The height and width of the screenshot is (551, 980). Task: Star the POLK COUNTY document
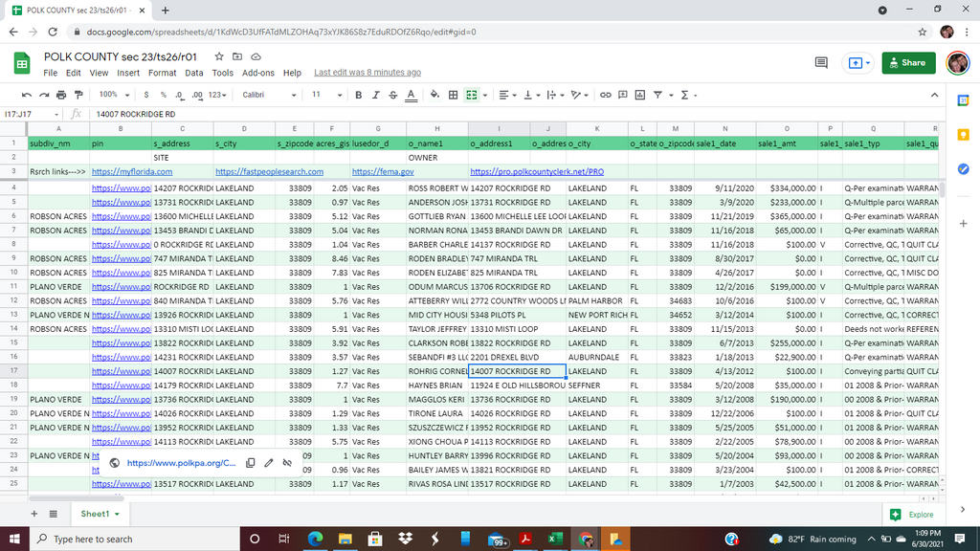pos(219,56)
